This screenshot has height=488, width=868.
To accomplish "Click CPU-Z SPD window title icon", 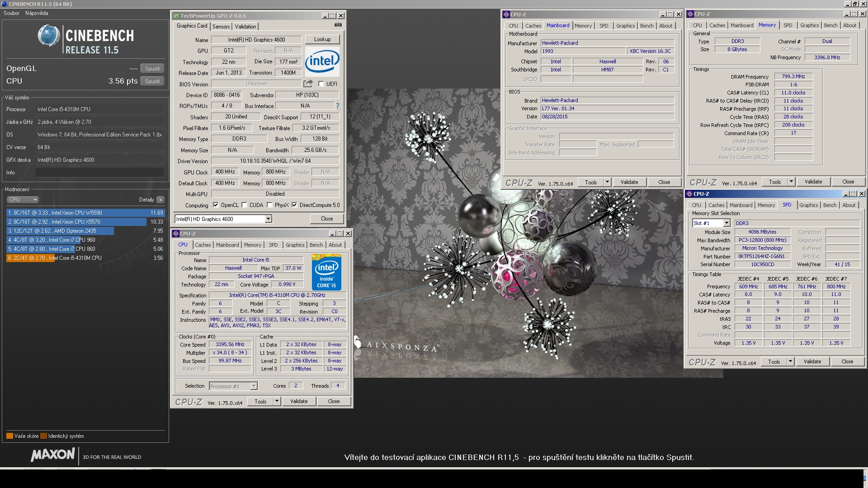I will [690, 194].
